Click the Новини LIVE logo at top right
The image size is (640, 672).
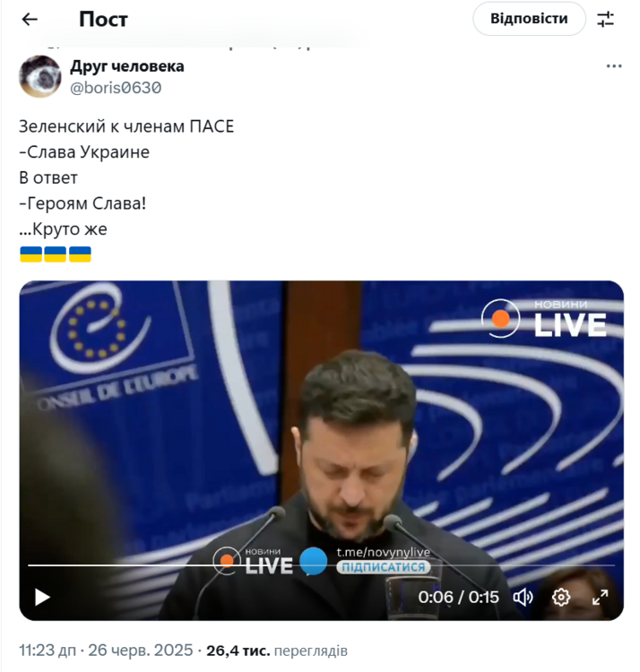pyautogui.click(x=544, y=318)
